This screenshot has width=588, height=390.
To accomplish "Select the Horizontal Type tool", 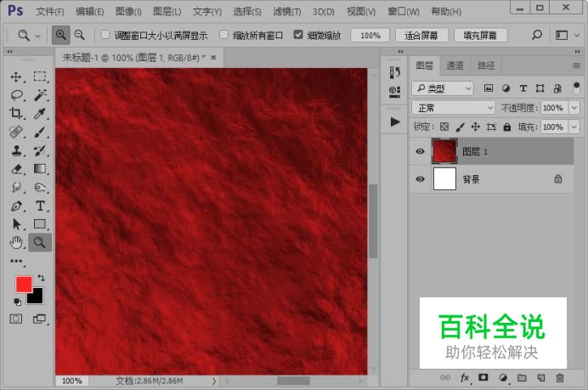I will pos(40,206).
